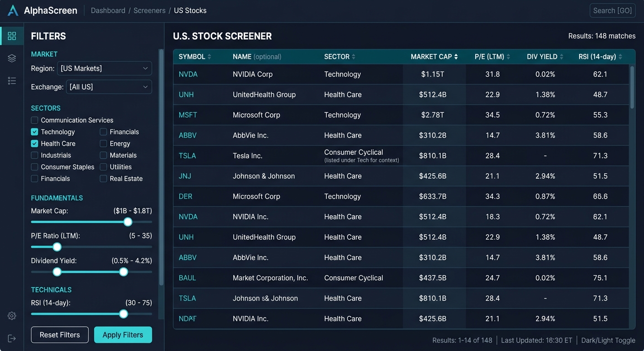Image resolution: width=644 pixels, height=351 pixels.
Task: Click the filter panel vertical scrollbar
Action: [x=161, y=167]
